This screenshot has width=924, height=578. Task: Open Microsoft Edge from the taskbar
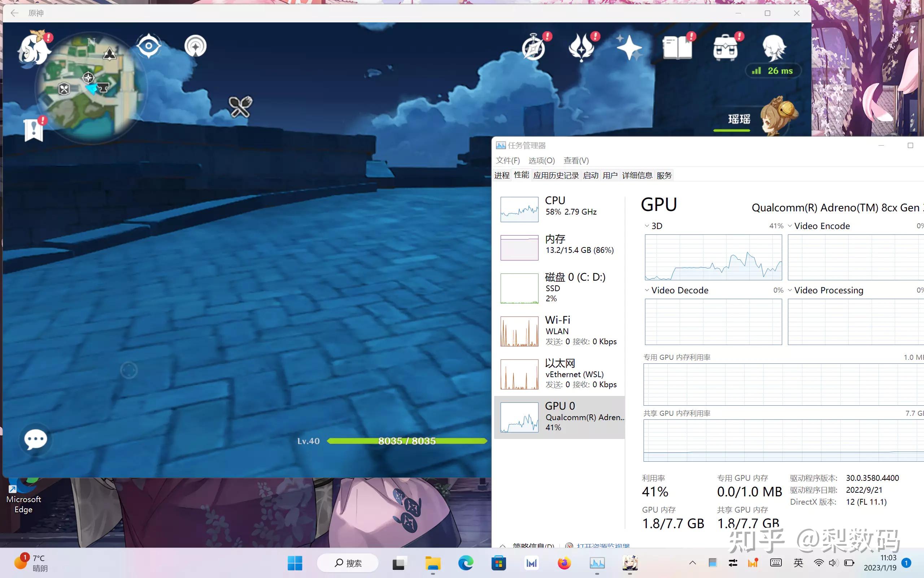(x=466, y=563)
